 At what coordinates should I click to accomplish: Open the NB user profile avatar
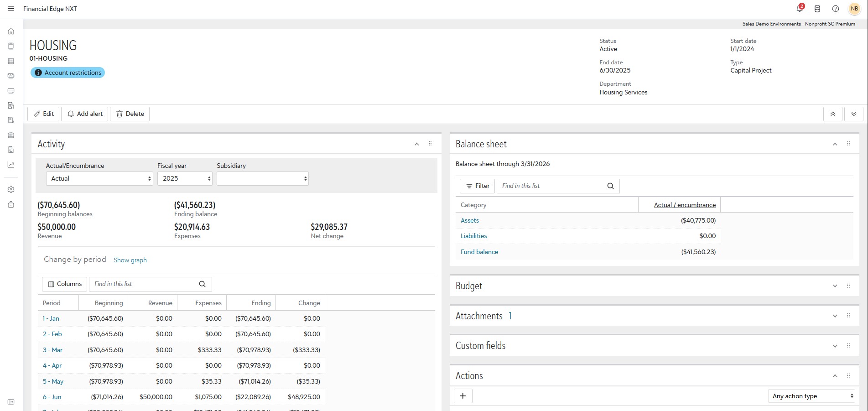[x=854, y=9]
